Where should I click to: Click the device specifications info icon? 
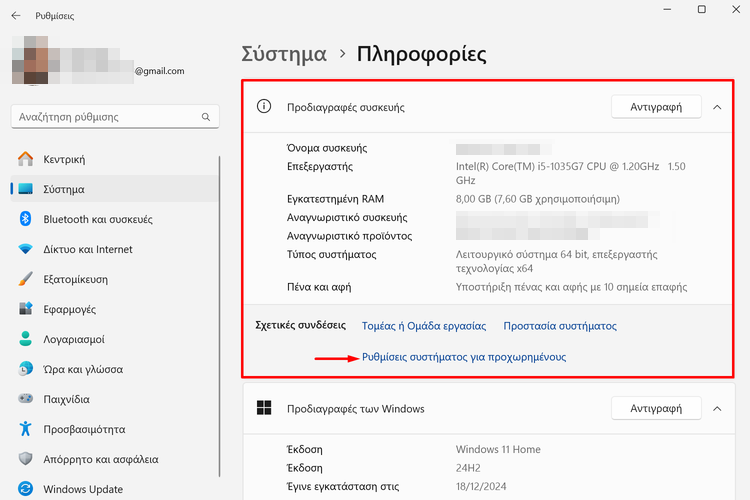tap(264, 106)
